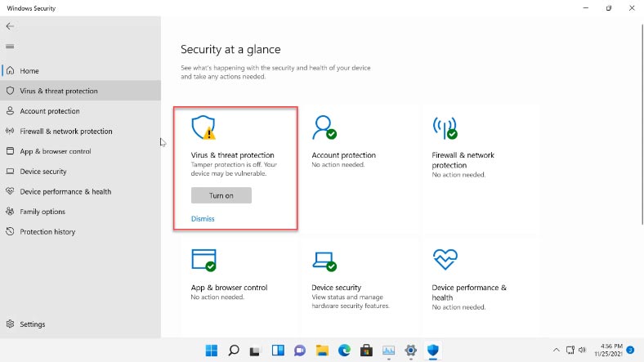
Task: Open Family options in the sidebar
Action: (x=80, y=212)
